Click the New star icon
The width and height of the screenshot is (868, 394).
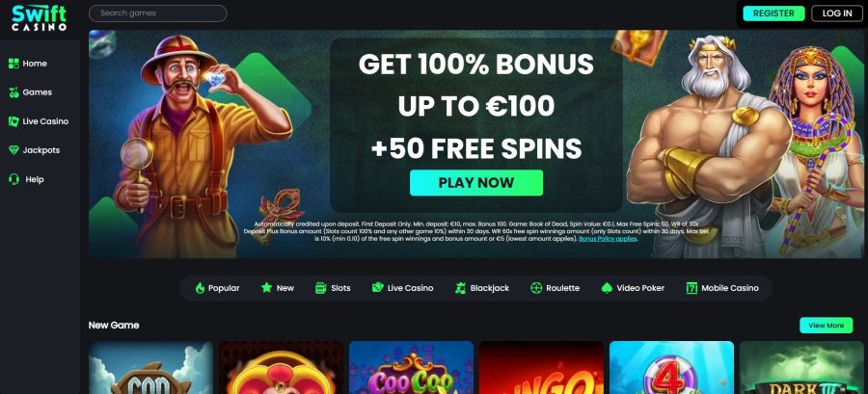coord(266,288)
